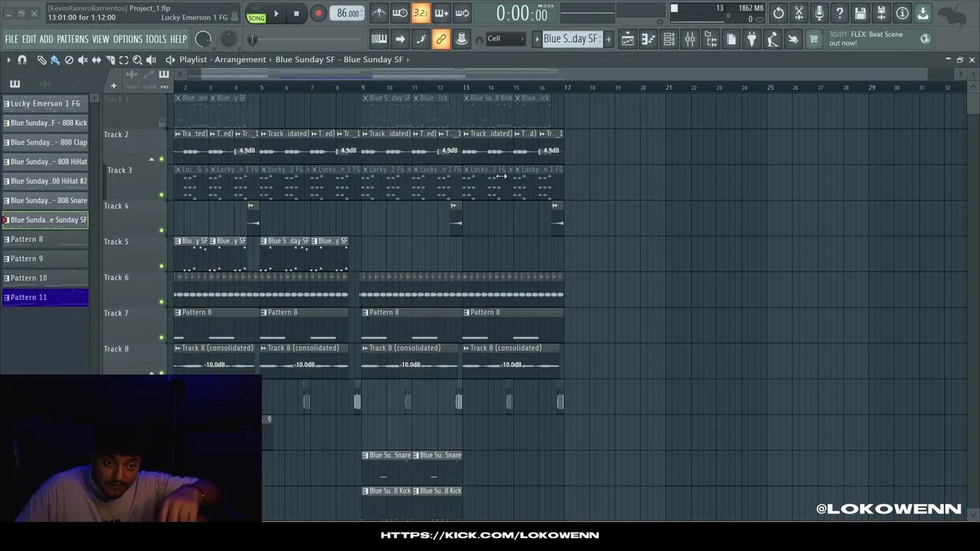Mute Track 2 with its green light
980x551 pixels.
(161, 159)
